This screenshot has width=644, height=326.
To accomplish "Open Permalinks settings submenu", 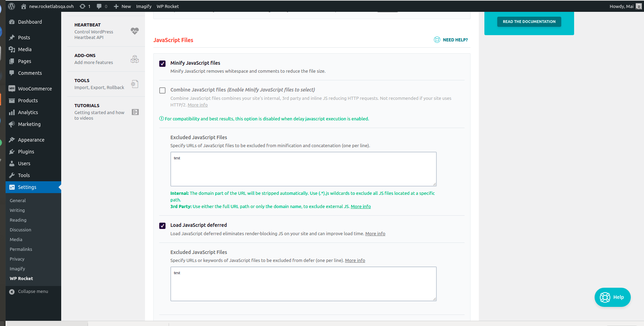I will (21, 249).
